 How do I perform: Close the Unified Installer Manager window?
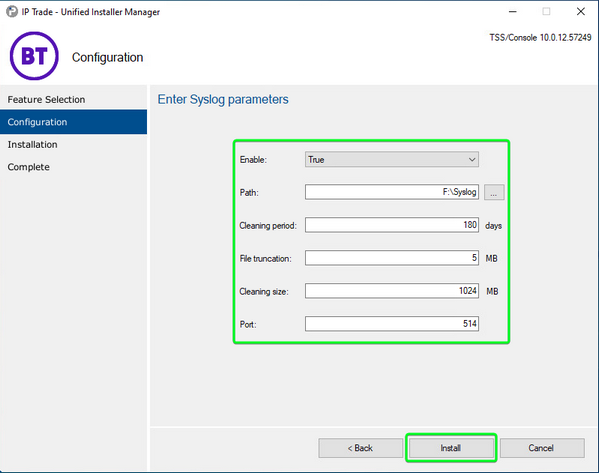[581, 12]
